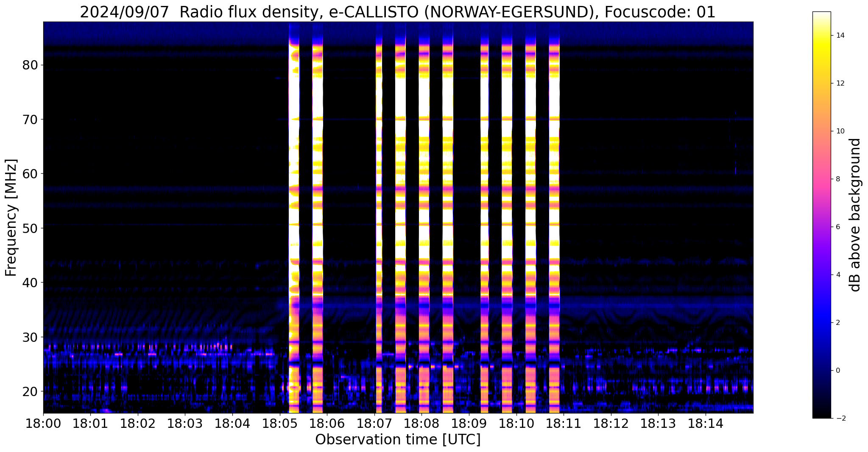The image size is (868, 452).
Task: Click the 18:08 time tick label
Action: (x=422, y=423)
